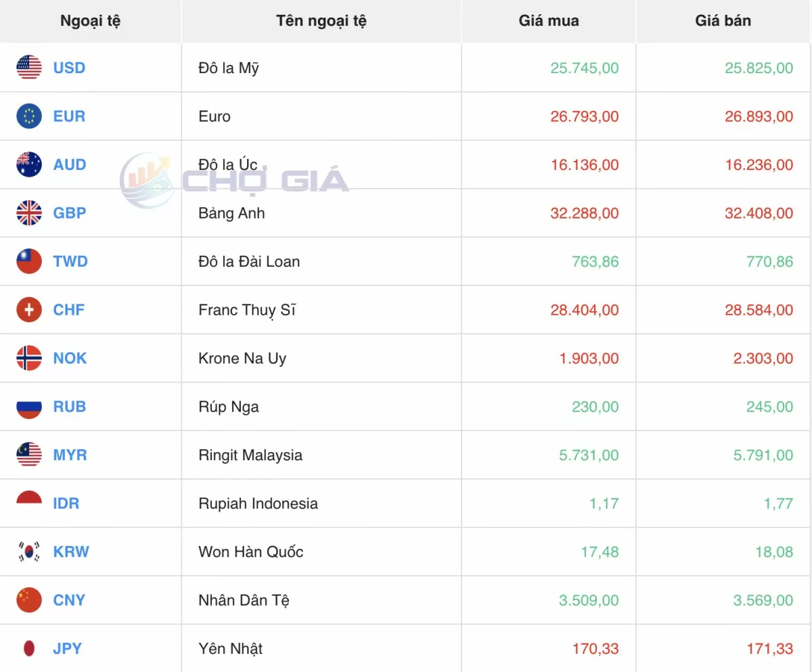Viewport: 812px width, 672px height.
Task: Open the CNY currency link
Action: 69,600
